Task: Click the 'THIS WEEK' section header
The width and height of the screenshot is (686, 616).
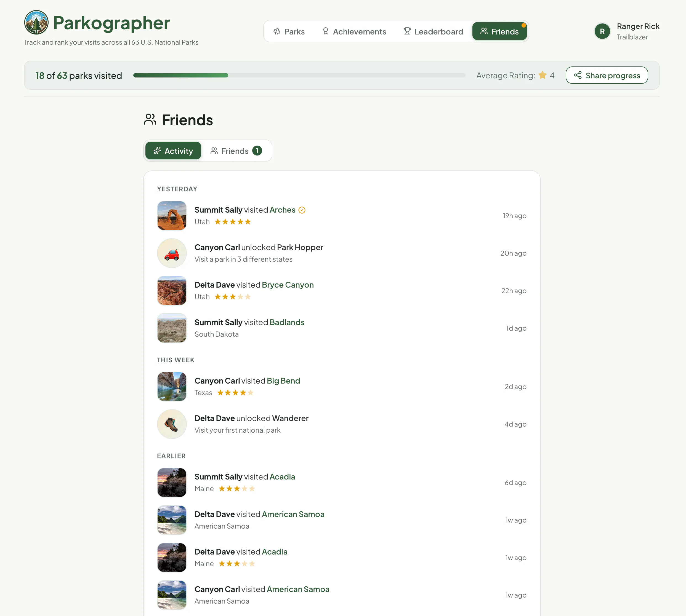Action: tap(176, 360)
